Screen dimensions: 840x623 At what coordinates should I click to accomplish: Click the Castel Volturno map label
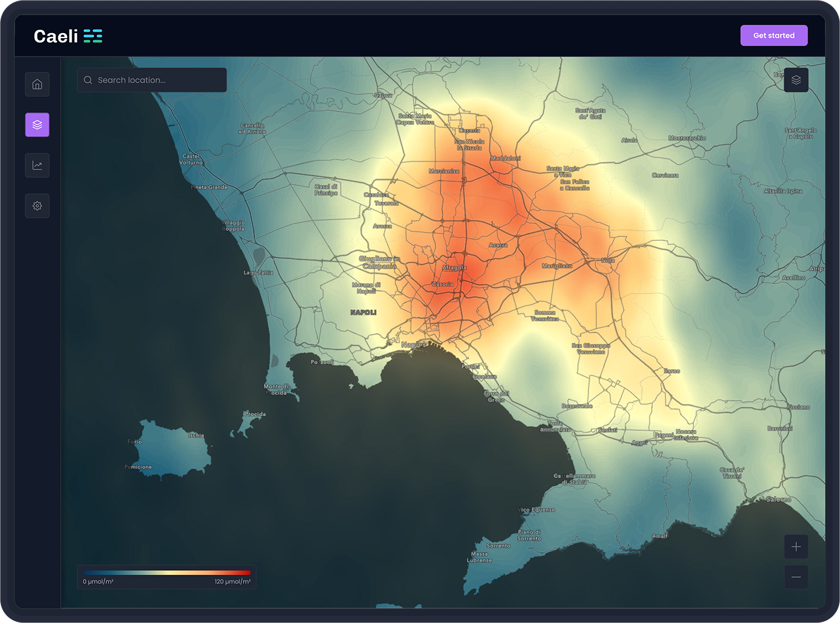click(191, 160)
